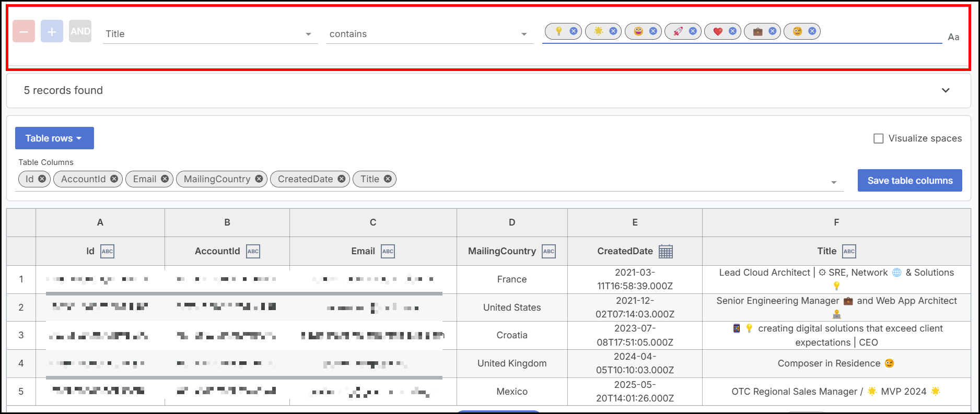The width and height of the screenshot is (980, 414).
Task: Click the blue plus add-filter button
Action: coord(52,31)
